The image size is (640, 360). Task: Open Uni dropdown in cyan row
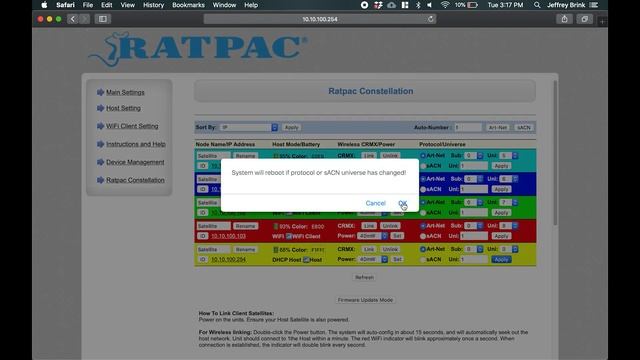pyautogui.click(x=509, y=156)
